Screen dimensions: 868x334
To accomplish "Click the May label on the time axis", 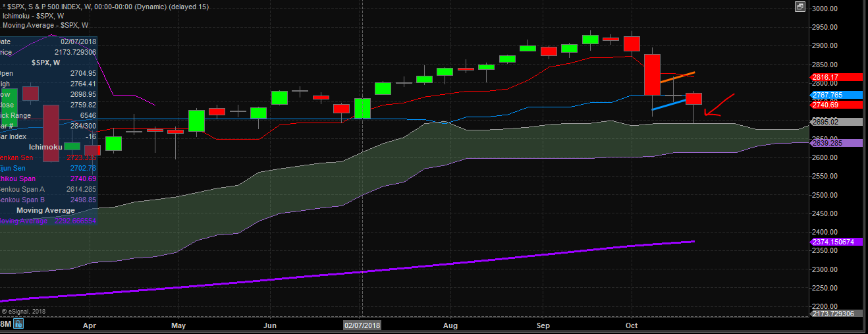I will point(179,325).
